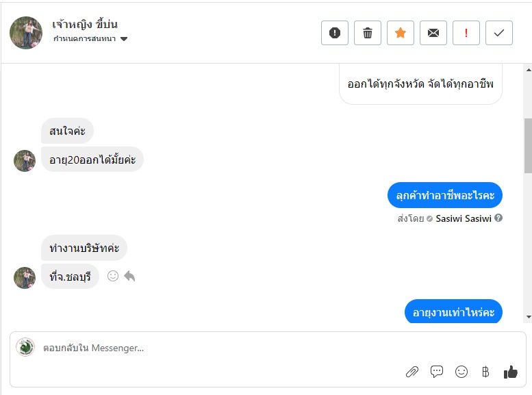Screen dimensions: 532x395
Task: Type in the ตอบกลับใน Messenger reply field
Action: point(205,348)
